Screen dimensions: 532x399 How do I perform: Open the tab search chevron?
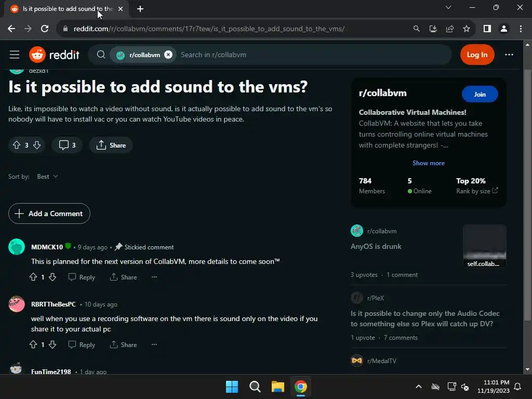coord(448,7)
